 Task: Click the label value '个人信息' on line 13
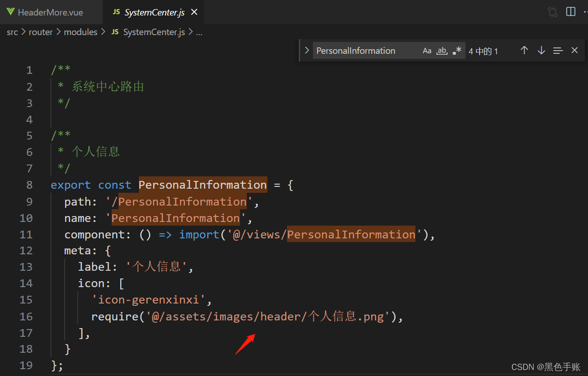tap(156, 267)
